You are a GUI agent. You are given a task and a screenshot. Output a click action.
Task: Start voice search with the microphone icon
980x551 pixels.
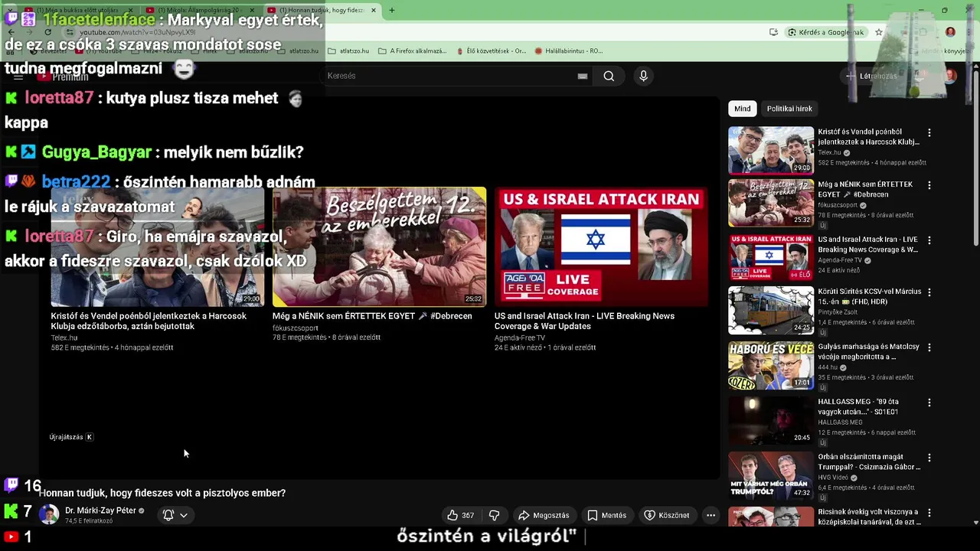click(x=643, y=76)
